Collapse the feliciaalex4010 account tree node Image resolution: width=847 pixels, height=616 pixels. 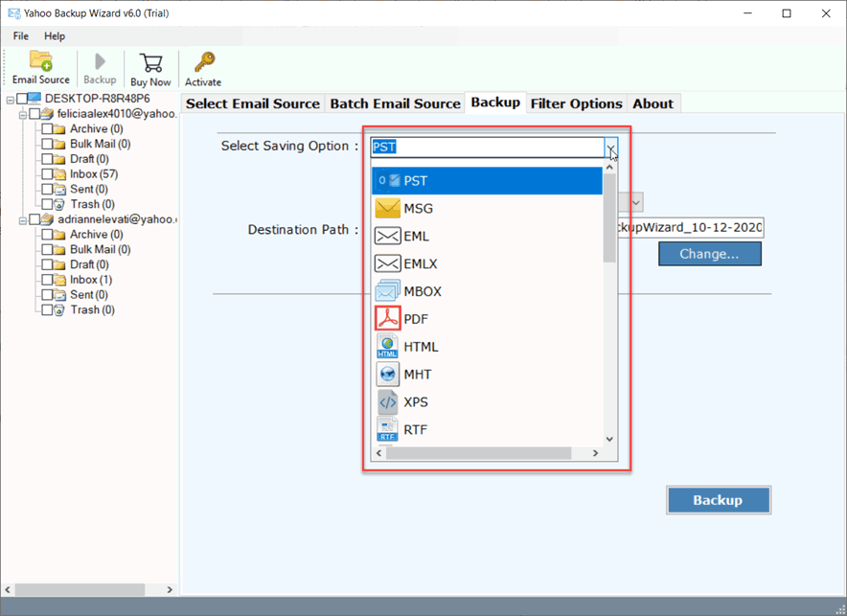(23, 114)
